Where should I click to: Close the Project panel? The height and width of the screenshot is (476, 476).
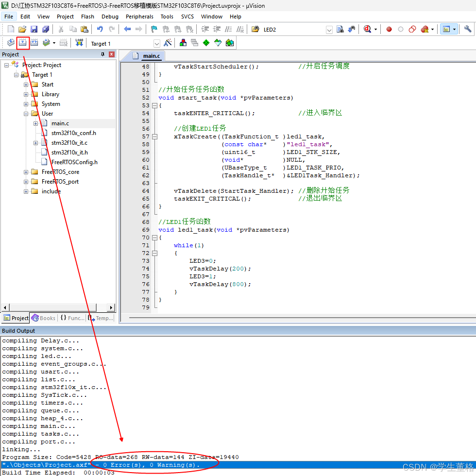click(112, 54)
